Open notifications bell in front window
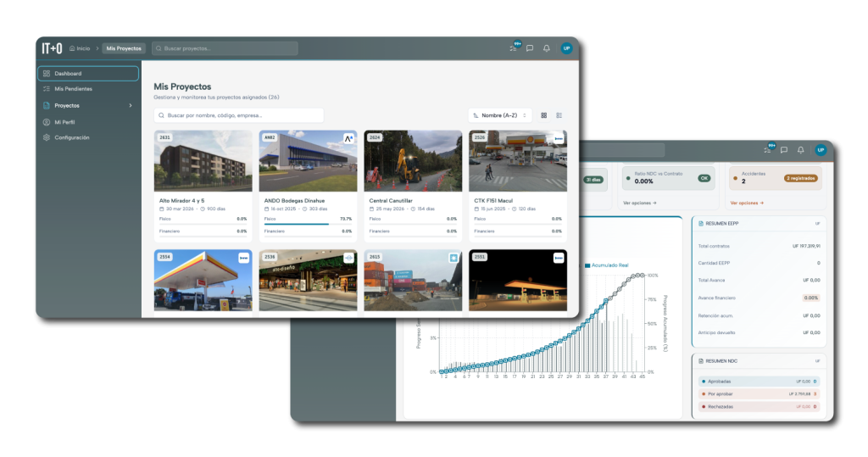The height and width of the screenshot is (457, 868). (x=547, y=48)
